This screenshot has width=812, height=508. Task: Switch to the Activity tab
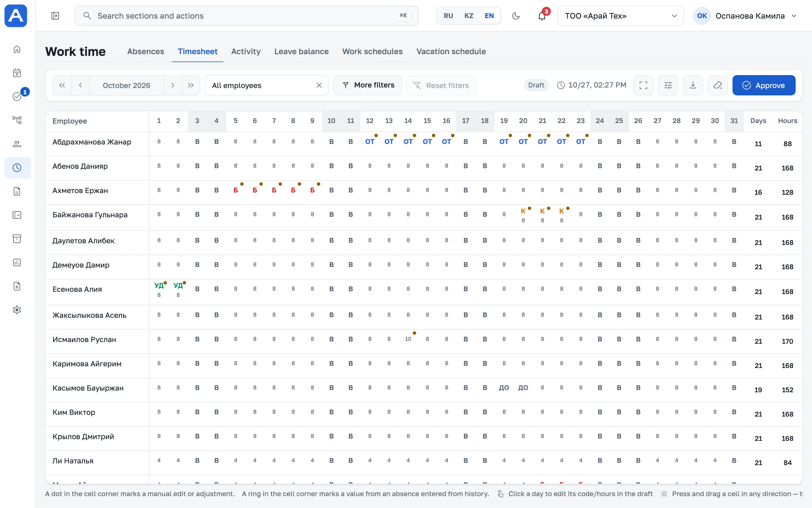tap(246, 51)
